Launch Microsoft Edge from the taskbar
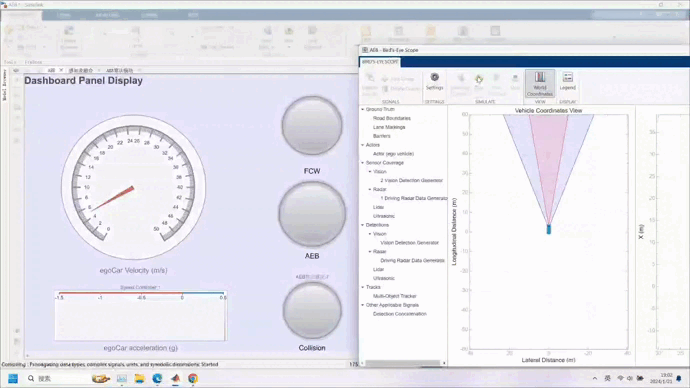Image resolution: width=690 pixels, height=388 pixels. 157,378
